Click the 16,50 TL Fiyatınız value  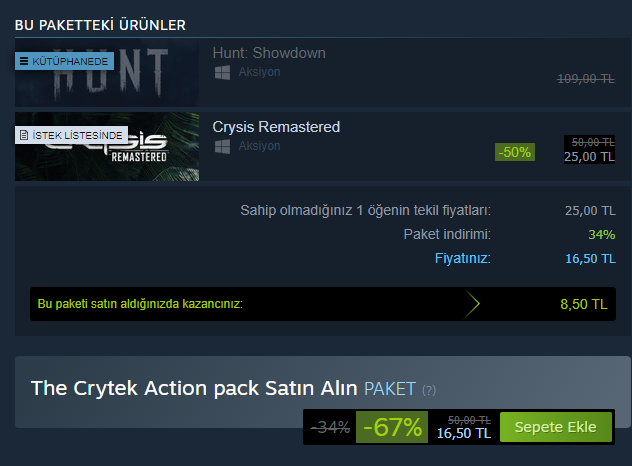(590, 258)
